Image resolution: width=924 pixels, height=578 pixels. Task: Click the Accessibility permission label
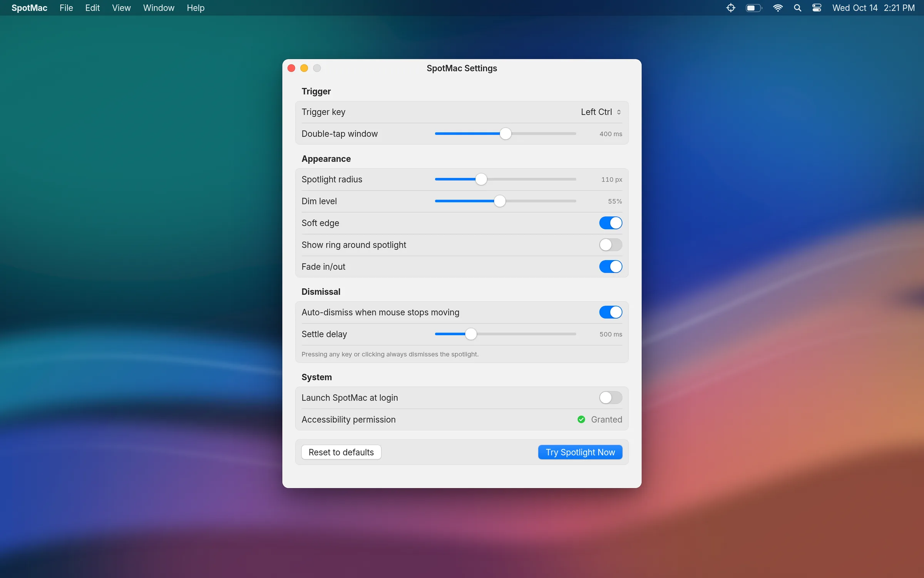click(x=348, y=419)
